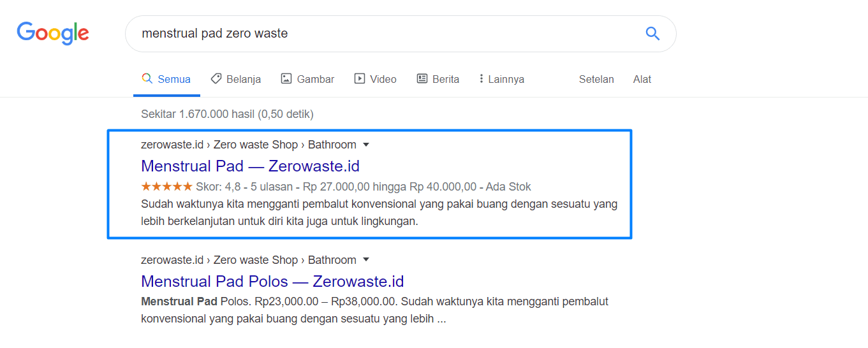The width and height of the screenshot is (868, 348).
Task: Click the Google logo
Action: pyautogui.click(x=53, y=33)
